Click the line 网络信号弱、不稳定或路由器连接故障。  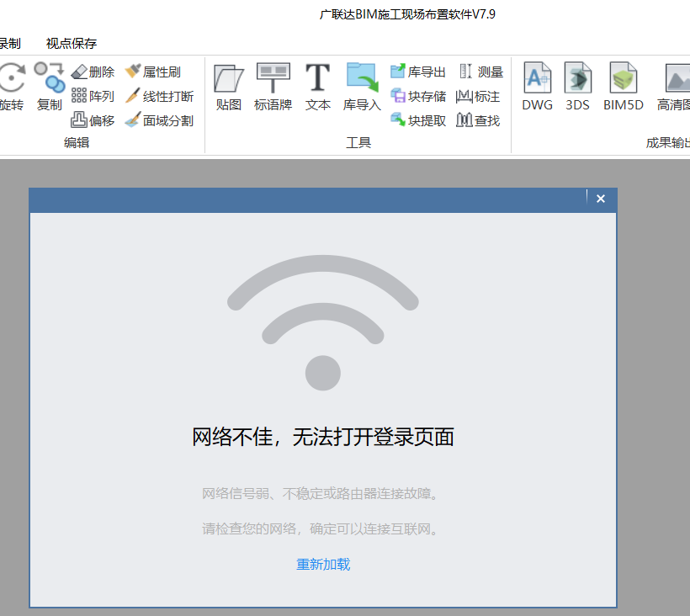coord(321,494)
